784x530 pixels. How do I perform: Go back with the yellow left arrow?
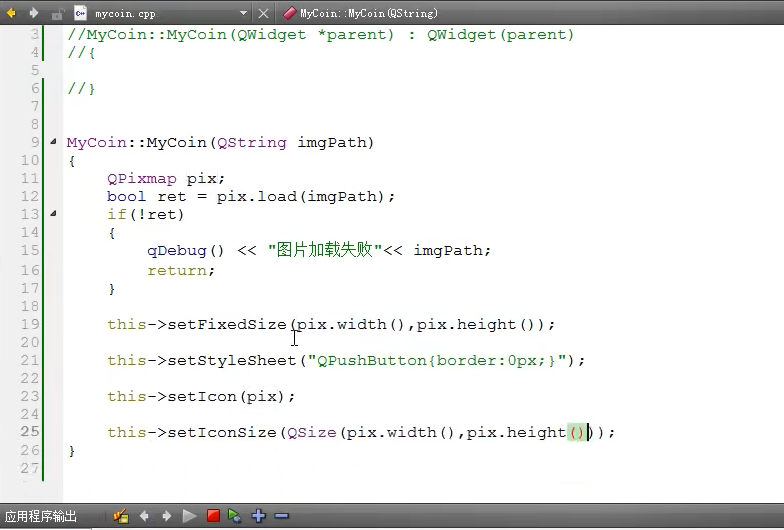[10, 13]
